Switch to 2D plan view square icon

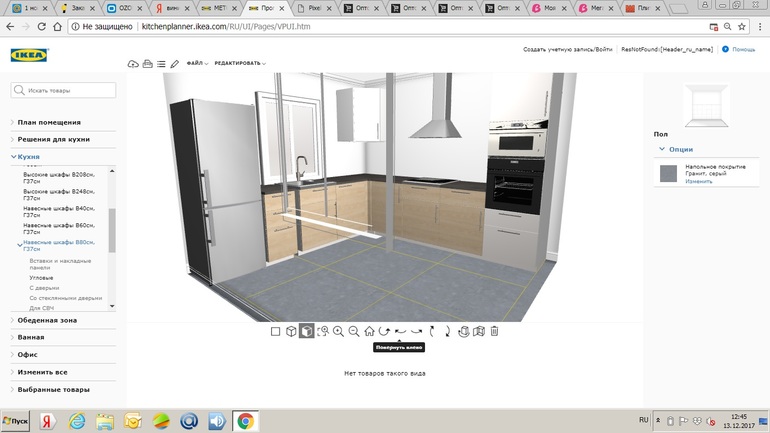pyautogui.click(x=276, y=331)
